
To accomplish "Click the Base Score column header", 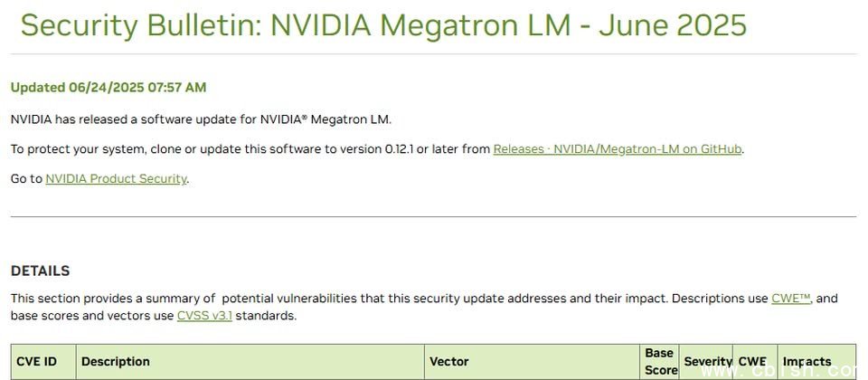I will 659,362.
